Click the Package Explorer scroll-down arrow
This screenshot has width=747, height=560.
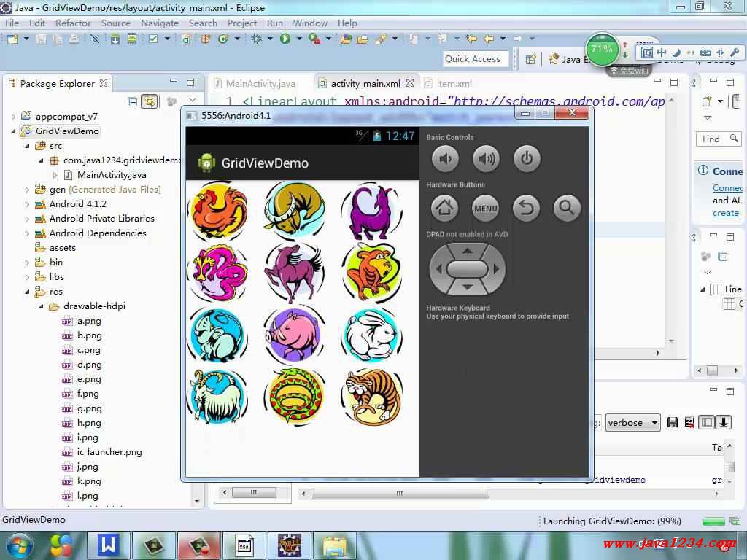pos(197,502)
